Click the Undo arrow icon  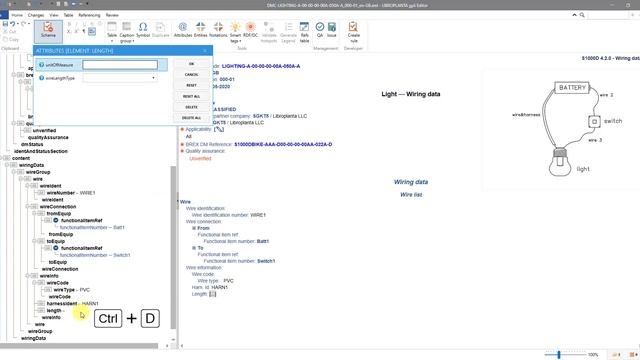pyautogui.click(x=13, y=24)
